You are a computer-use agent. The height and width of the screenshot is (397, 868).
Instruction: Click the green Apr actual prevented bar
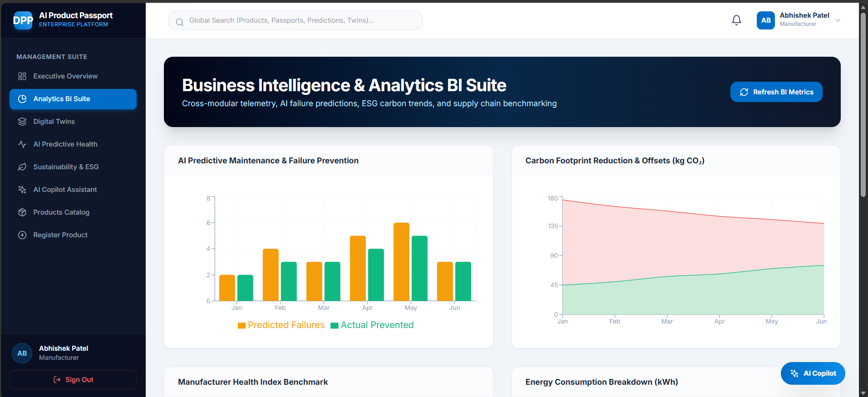(x=376, y=275)
